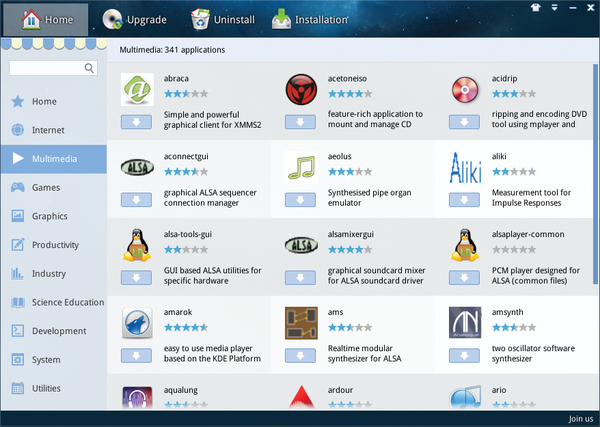Open the Productivity category
This screenshot has width=600, height=427.
(x=54, y=245)
